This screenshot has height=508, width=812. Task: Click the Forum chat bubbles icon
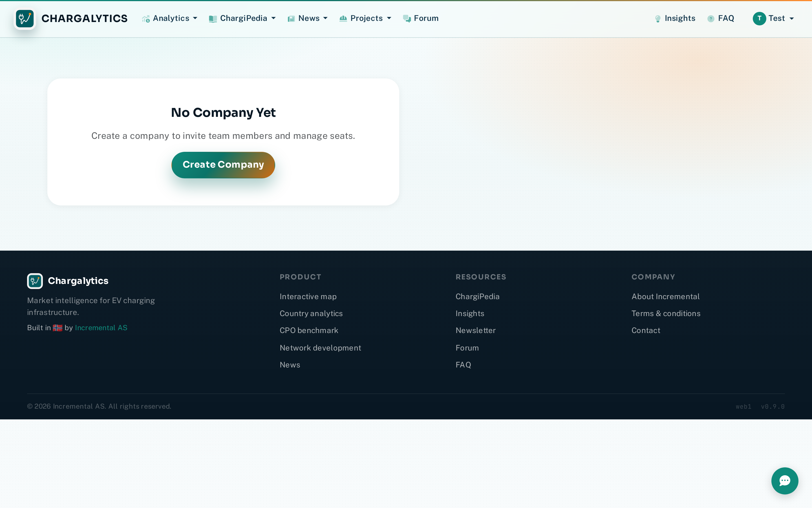tap(407, 19)
